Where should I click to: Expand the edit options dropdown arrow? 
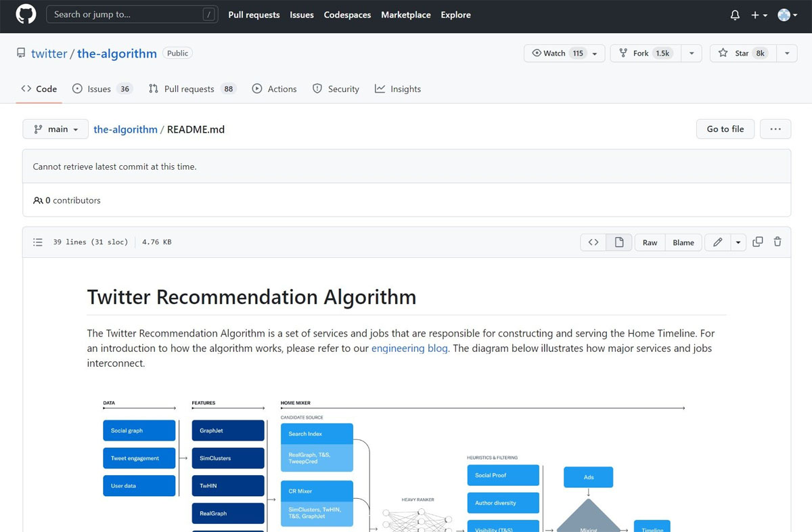(738, 242)
